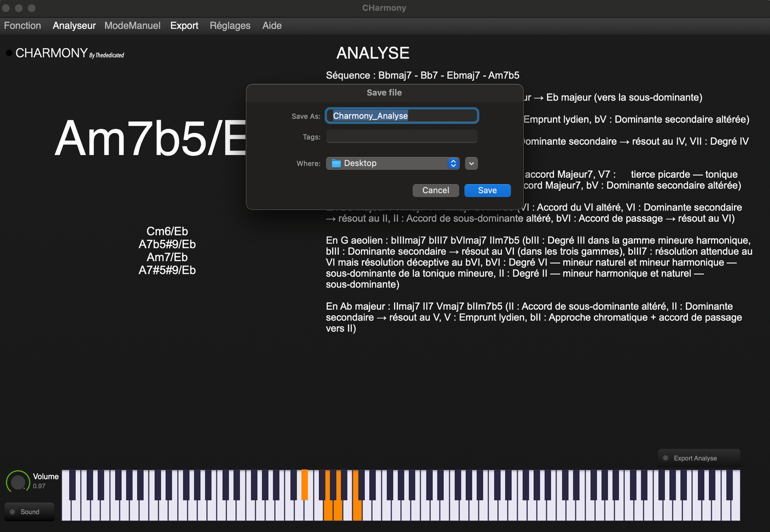Image resolution: width=770 pixels, height=532 pixels.
Task: Open the Export menu
Action: [184, 26]
